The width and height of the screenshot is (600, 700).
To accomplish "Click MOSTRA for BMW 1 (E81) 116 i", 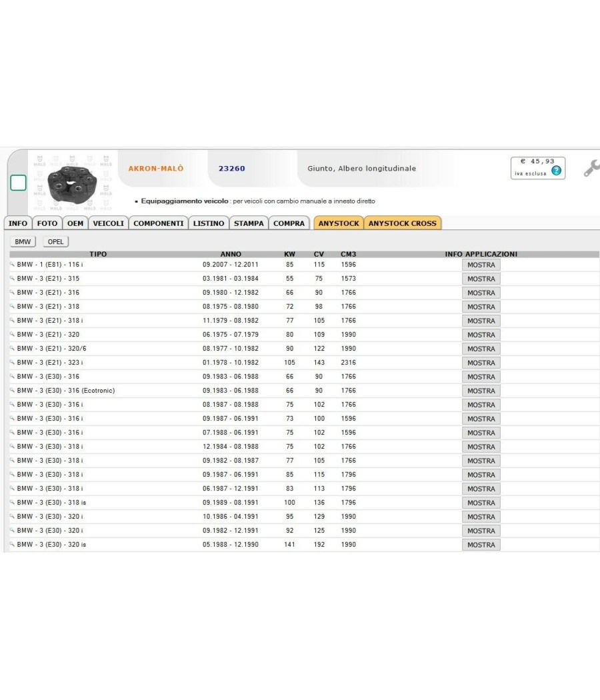I will coord(481,265).
